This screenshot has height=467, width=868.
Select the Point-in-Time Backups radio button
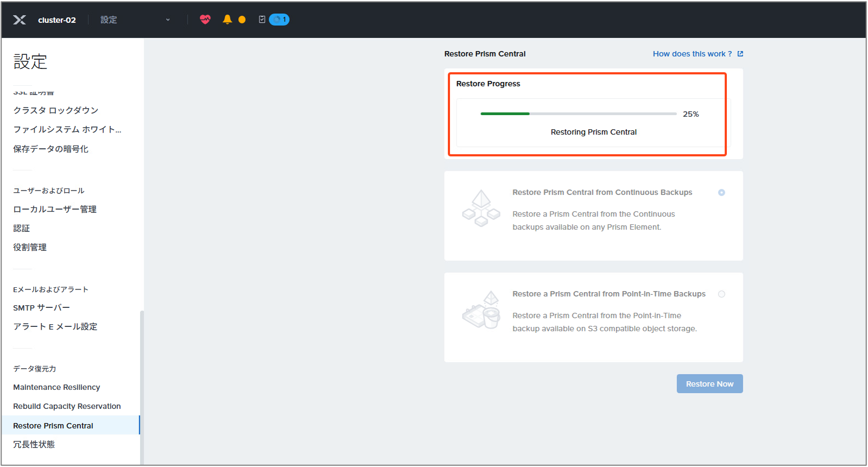tap(721, 294)
